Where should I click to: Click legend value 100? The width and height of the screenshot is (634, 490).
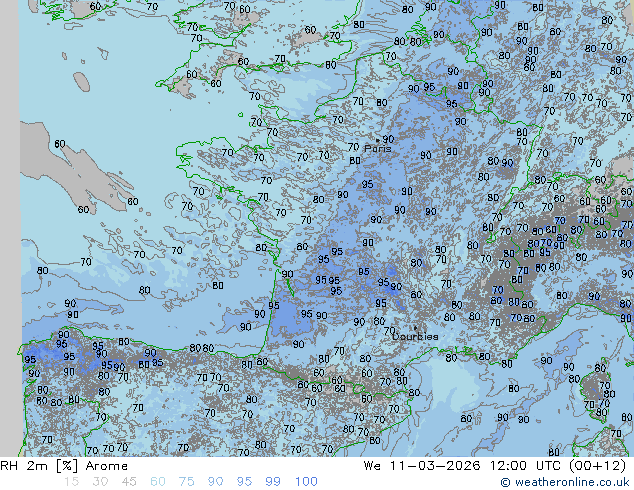306,482
